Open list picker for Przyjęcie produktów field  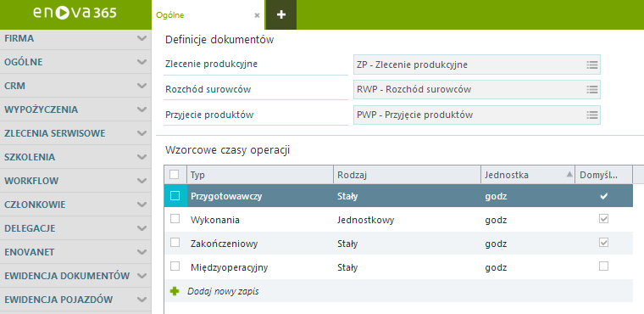click(591, 115)
